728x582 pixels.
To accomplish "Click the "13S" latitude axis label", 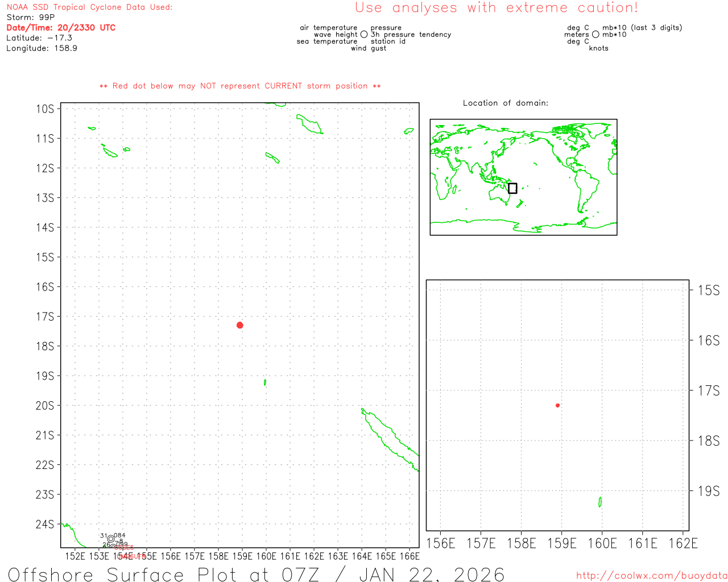I will (45, 198).
